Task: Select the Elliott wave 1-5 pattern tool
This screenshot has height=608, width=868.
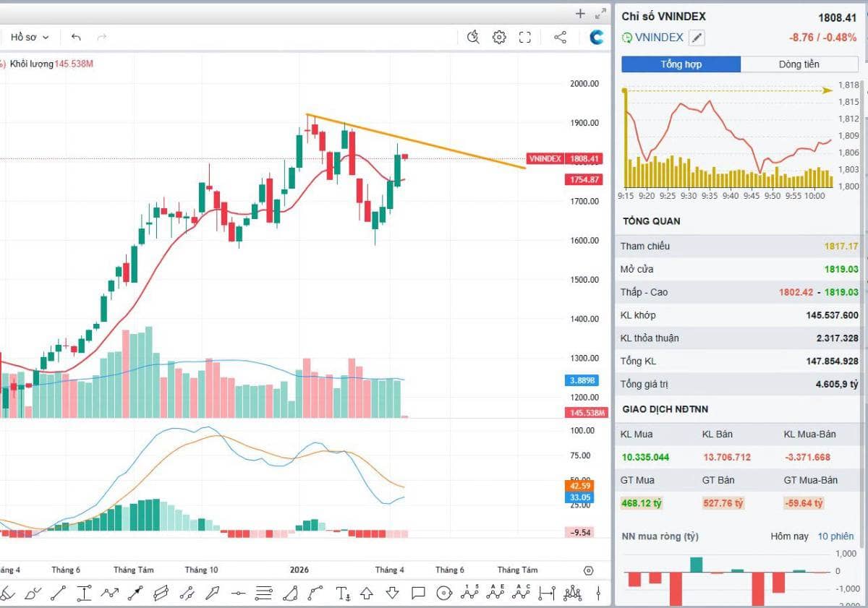Action: (x=469, y=592)
